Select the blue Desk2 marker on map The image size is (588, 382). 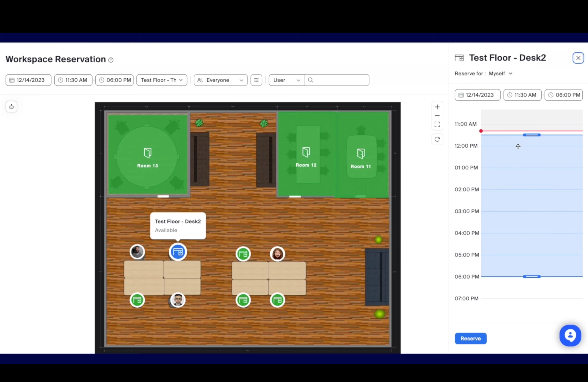178,252
